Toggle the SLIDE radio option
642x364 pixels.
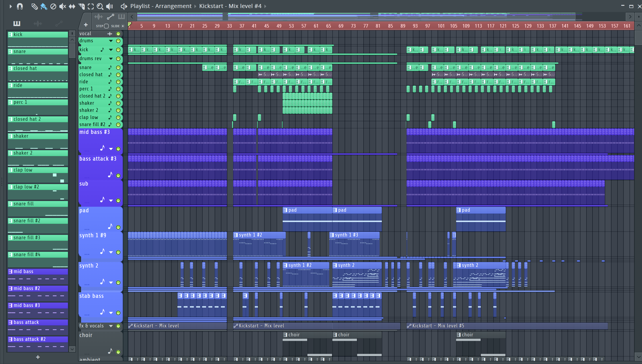[123, 26]
